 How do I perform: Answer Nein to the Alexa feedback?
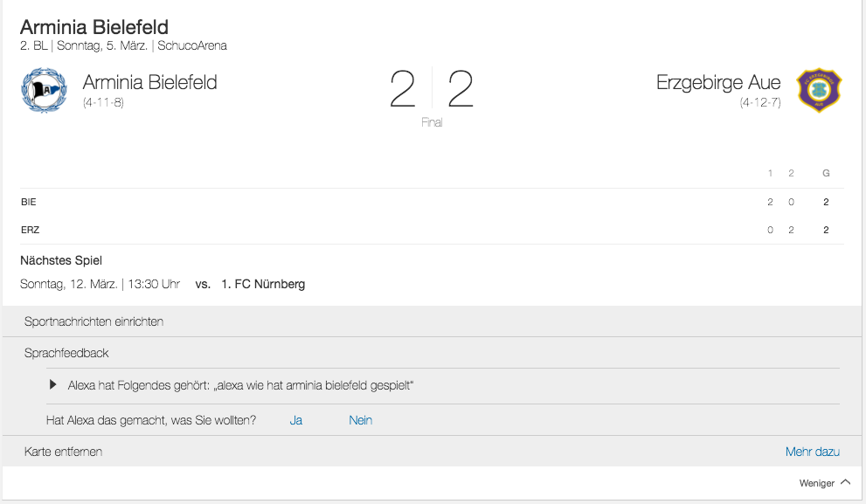[360, 420]
